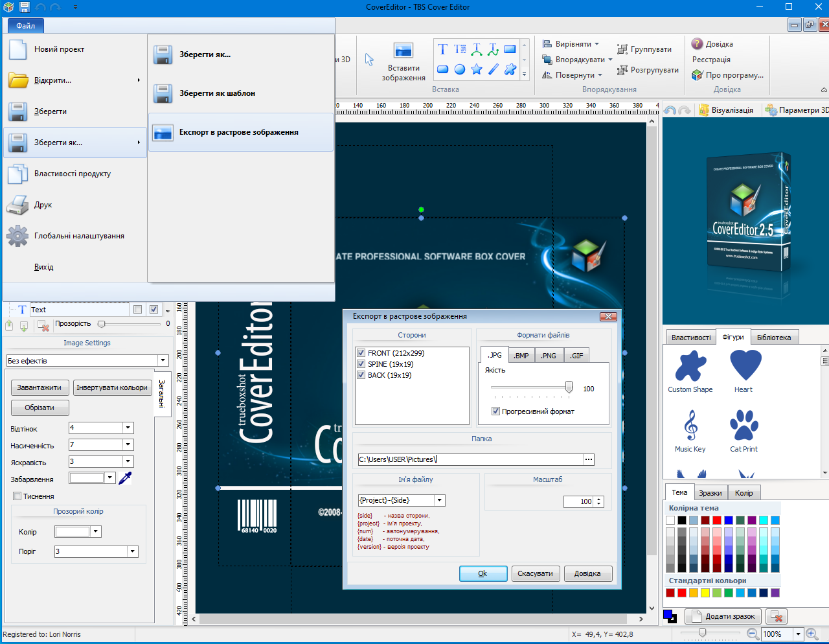The width and height of the screenshot is (829, 644).
Task: Insert a circle shape from gallery
Action: click(460, 69)
